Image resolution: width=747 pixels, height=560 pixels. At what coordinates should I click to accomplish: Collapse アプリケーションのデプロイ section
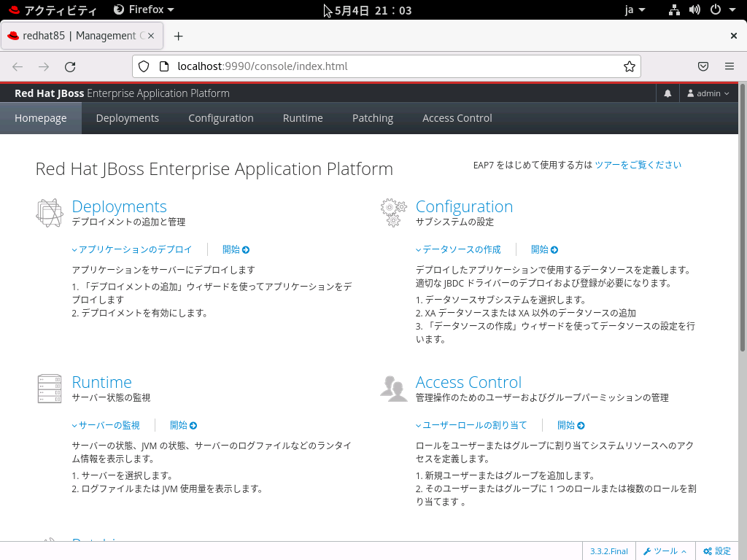132,249
